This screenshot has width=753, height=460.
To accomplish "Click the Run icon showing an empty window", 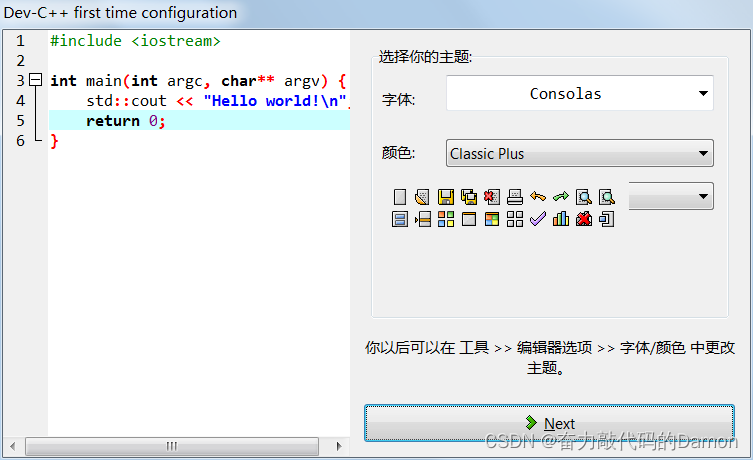I will click(469, 219).
